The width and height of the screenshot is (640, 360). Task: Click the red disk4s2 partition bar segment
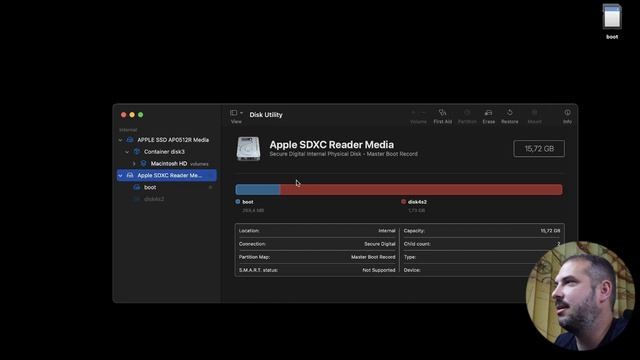(x=421, y=189)
